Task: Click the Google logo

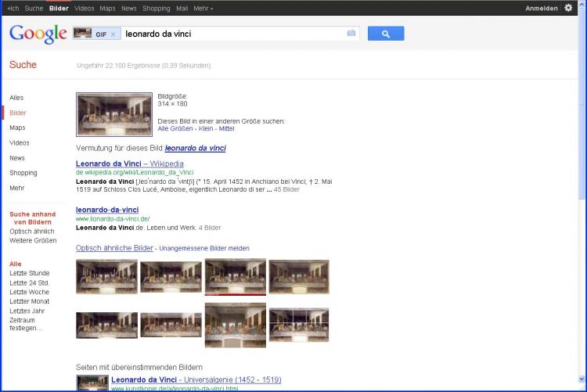Action: coord(38,34)
